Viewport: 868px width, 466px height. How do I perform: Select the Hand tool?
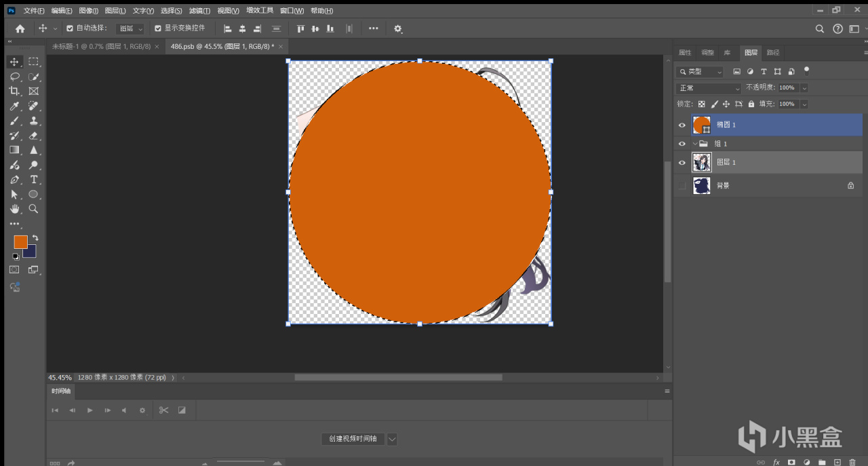point(14,209)
